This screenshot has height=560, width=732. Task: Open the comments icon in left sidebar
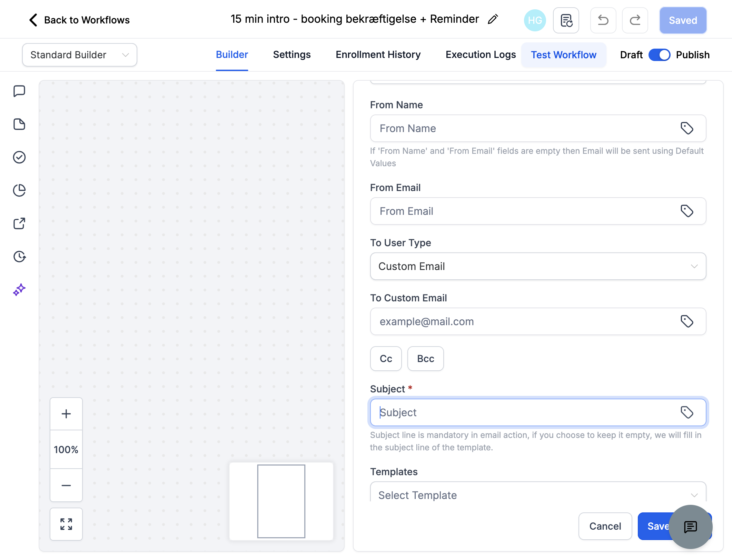click(19, 91)
